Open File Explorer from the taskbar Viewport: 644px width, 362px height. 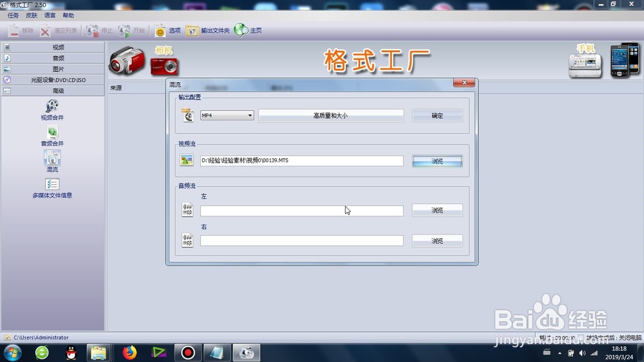[x=99, y=352]
